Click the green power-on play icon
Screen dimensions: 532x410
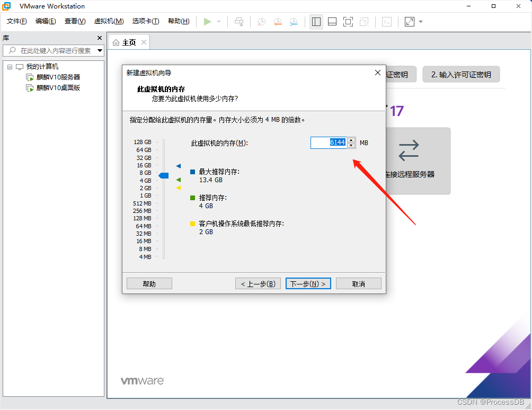(207, 22)
